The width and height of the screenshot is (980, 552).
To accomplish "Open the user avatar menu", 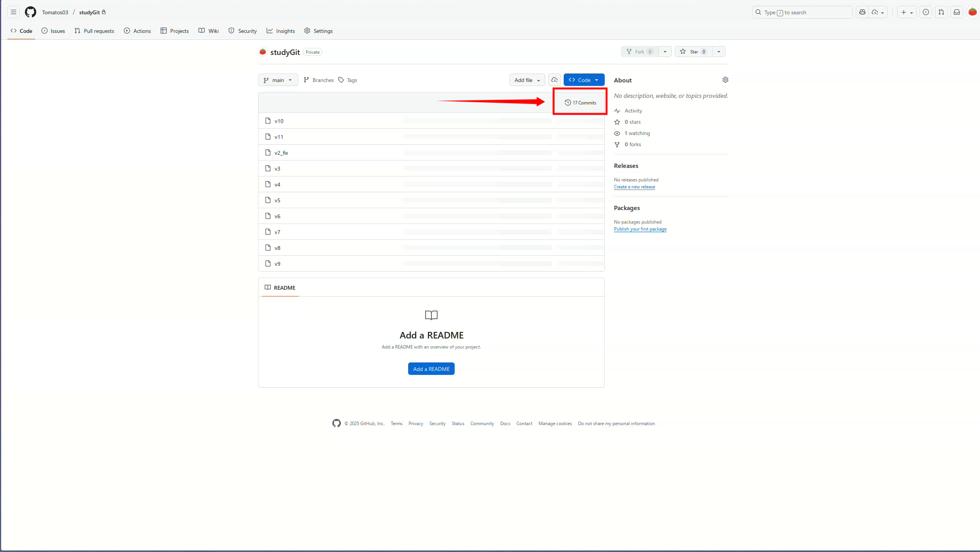I will [972, 12].
